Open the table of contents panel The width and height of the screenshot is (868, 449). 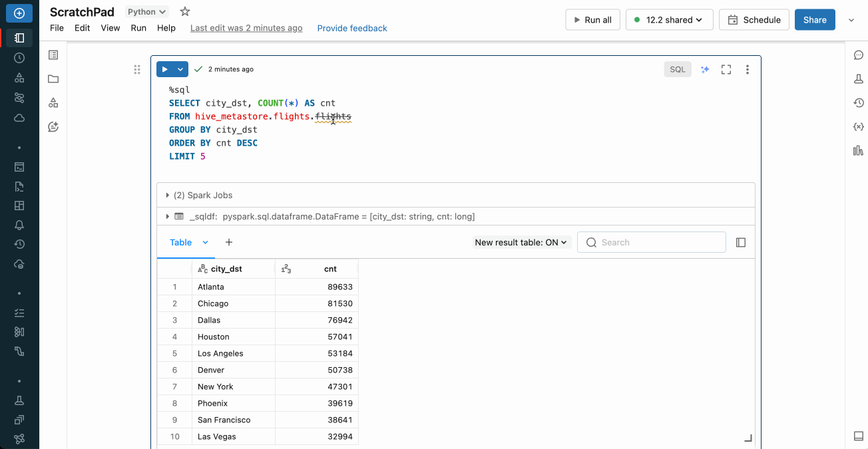(53, 55)
